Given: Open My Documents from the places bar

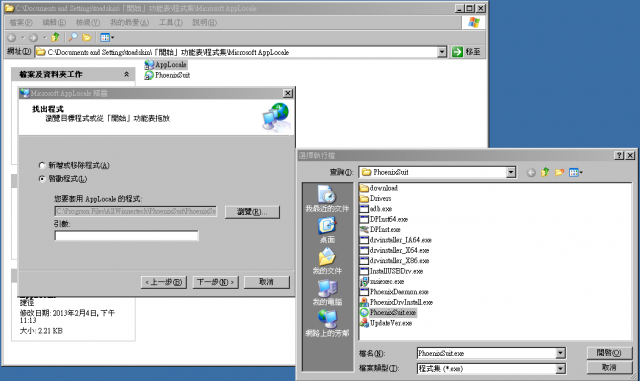Looking at the screenshot, I should point(327,261).
